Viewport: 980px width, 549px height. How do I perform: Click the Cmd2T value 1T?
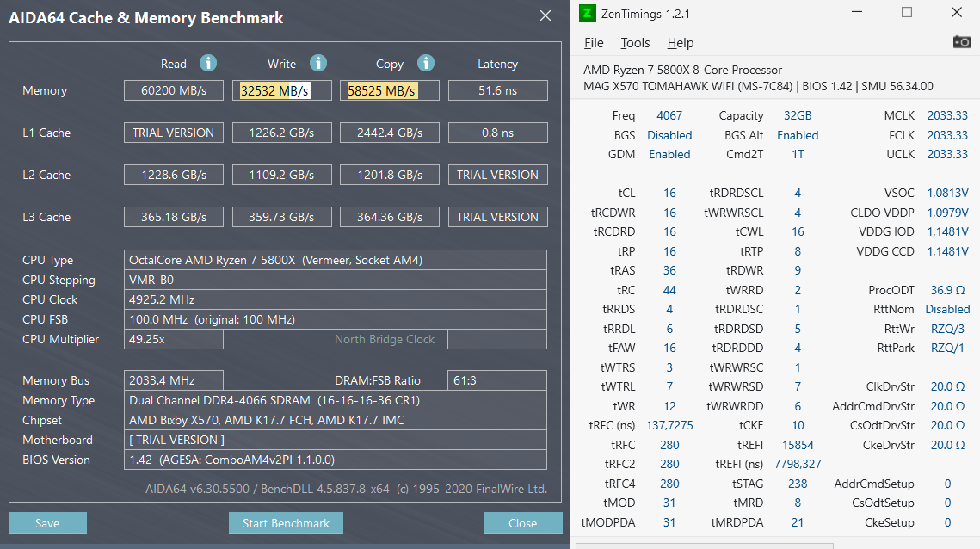point(798,154)
